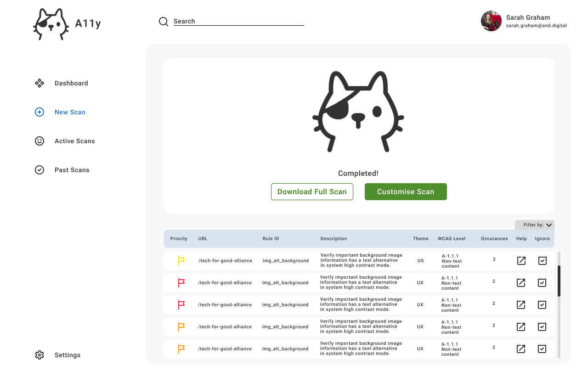
Task: Click the results table vertical scrollbar
Action: point(559,281)
